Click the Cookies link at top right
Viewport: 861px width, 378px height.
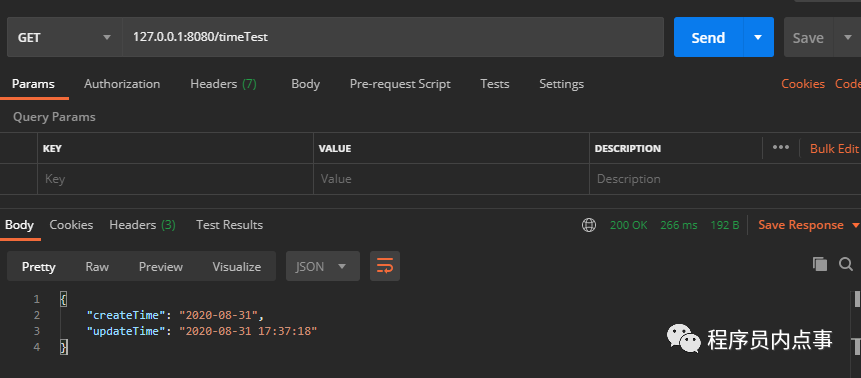pos(803,84)
